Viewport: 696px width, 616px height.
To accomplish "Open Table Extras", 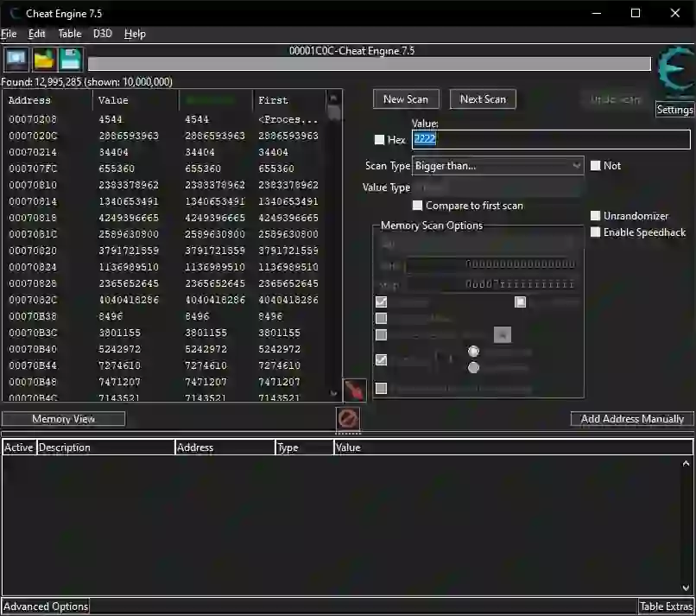I will point(666,606).
